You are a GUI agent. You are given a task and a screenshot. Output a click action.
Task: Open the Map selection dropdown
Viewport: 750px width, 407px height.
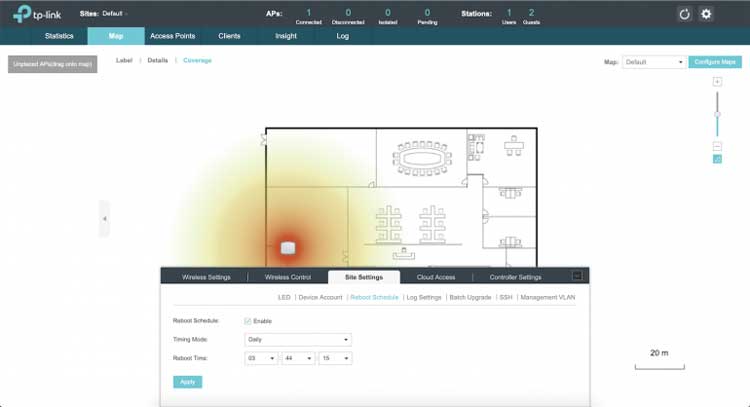(654, 62)
